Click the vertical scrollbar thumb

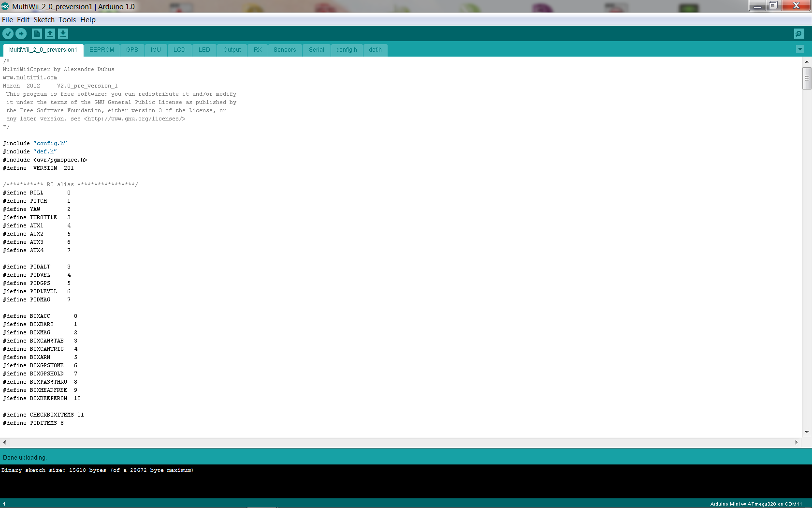tap(807, 78)
